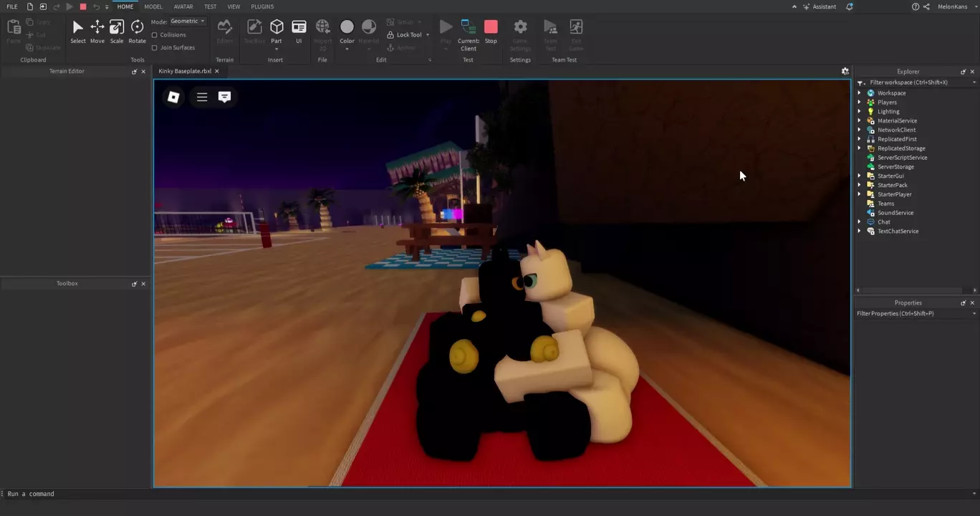Open the Lock Tool dropdown
The image size is (980, 516).
[x=427, y=34]
